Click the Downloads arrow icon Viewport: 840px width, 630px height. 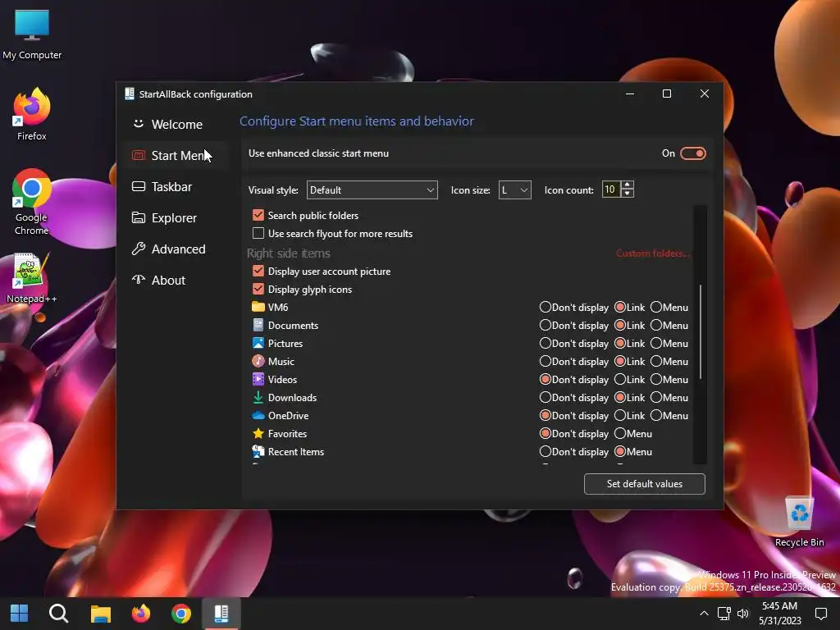[x=258, y=398]
